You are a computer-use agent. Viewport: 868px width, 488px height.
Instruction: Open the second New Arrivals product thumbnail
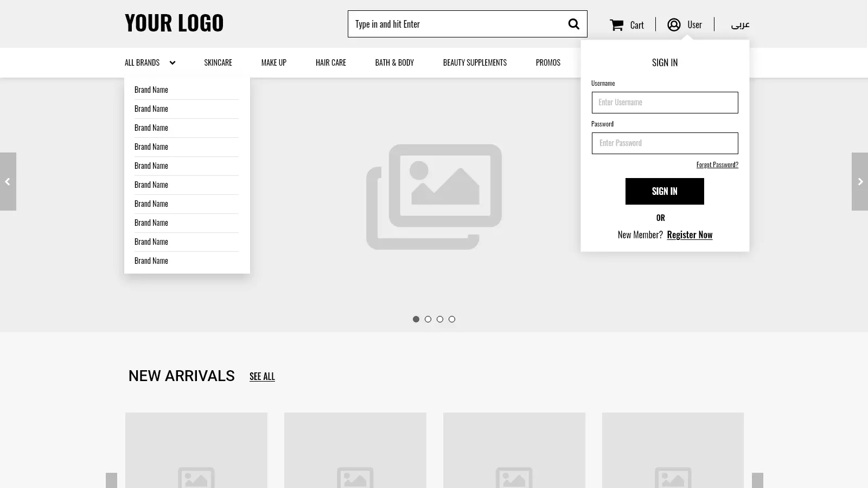point(355,450)
